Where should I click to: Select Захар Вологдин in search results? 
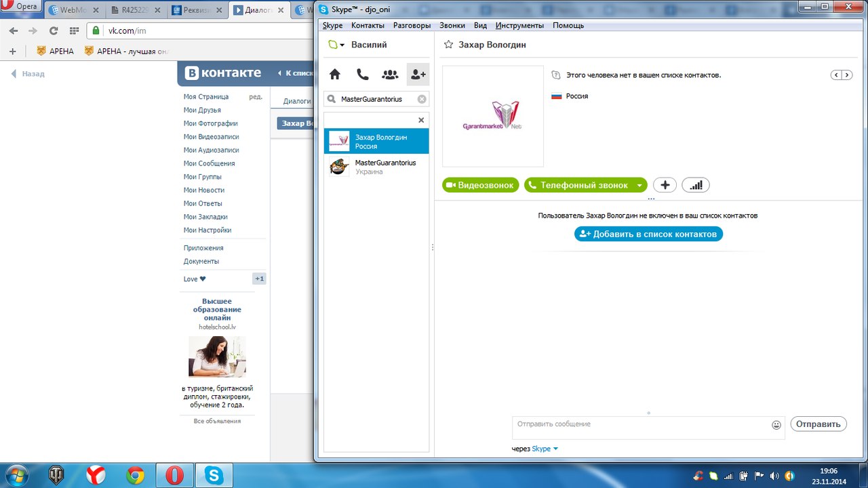point(376,141)
